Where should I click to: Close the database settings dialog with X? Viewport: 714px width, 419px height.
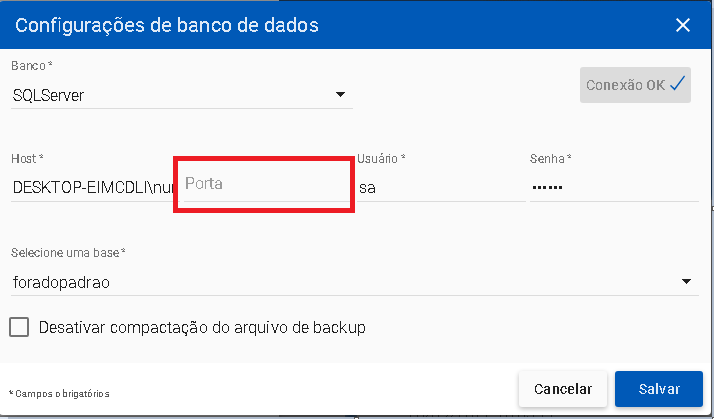click(x=683, y=26)
